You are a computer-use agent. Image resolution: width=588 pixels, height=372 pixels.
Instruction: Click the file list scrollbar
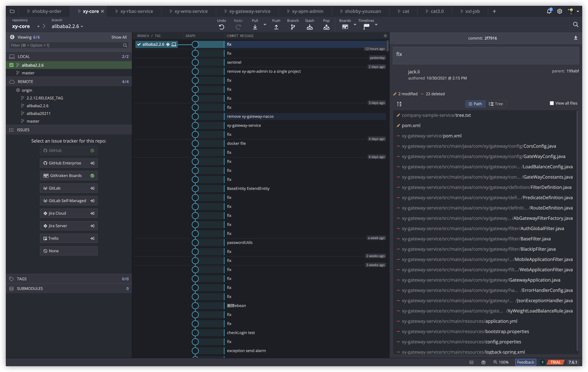pos(577,231)
